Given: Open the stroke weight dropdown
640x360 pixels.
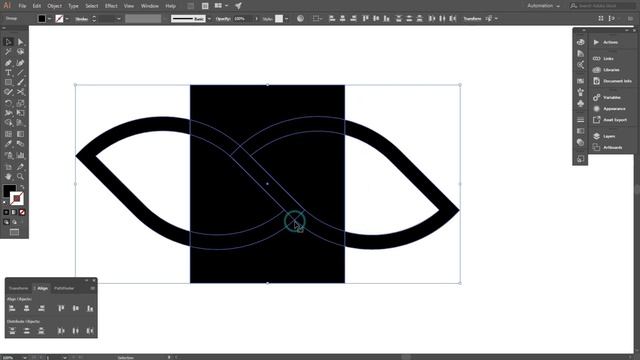Looking at the screenshot, I should click(x=119, y=19).
